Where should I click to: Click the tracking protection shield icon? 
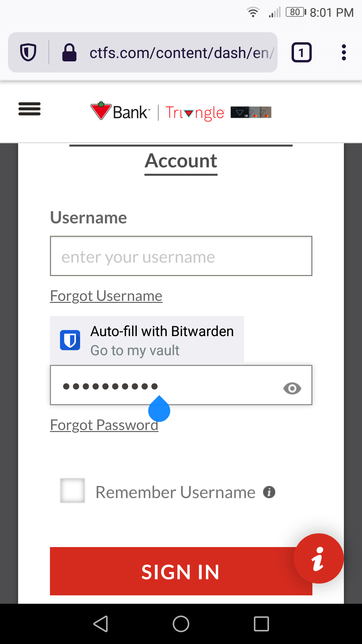(28, 52)
